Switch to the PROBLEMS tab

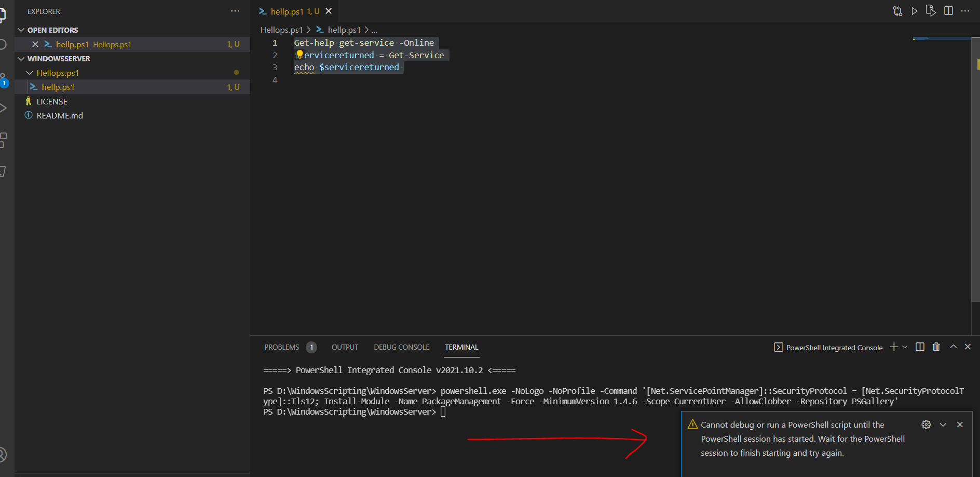coord(281,347)
